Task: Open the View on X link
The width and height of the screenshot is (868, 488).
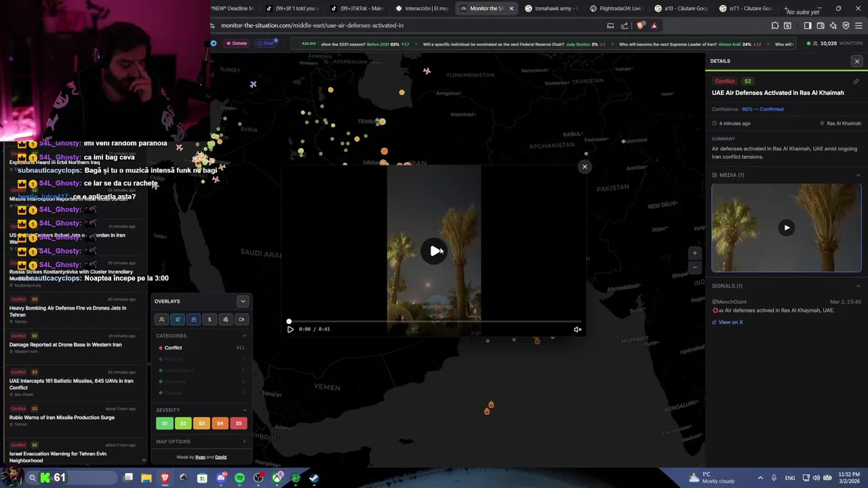Action: tap(728, 322)
